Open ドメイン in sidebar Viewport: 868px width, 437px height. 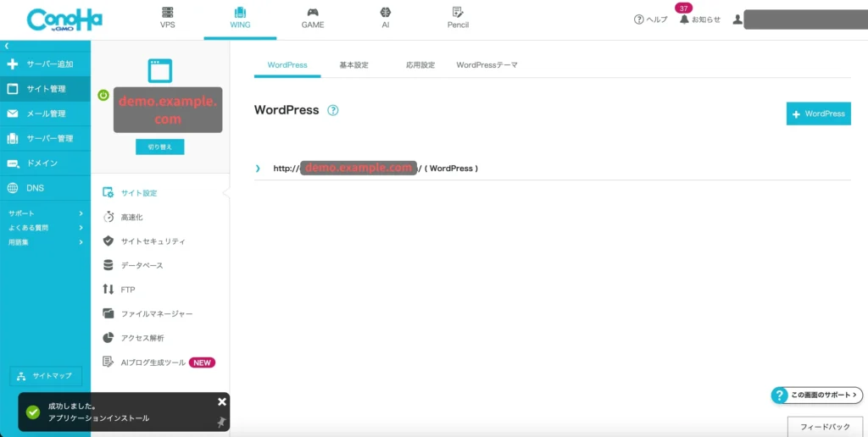(46, 163)
